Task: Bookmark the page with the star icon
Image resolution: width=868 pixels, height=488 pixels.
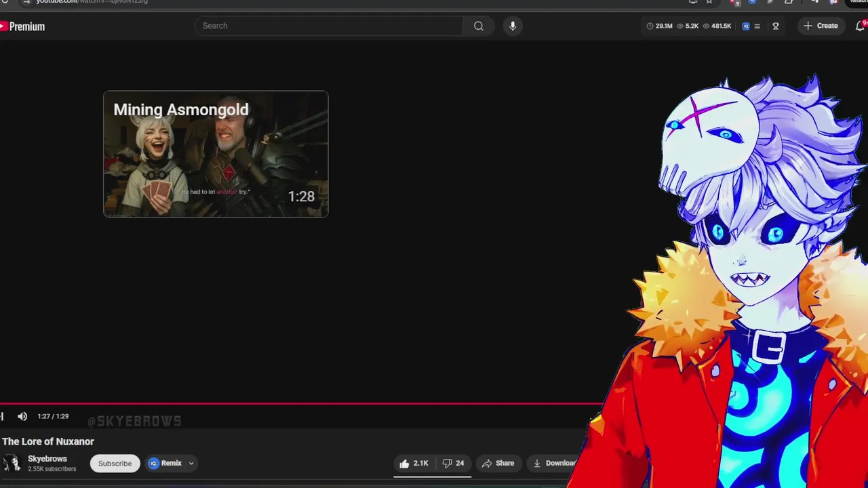Action: 709,2
